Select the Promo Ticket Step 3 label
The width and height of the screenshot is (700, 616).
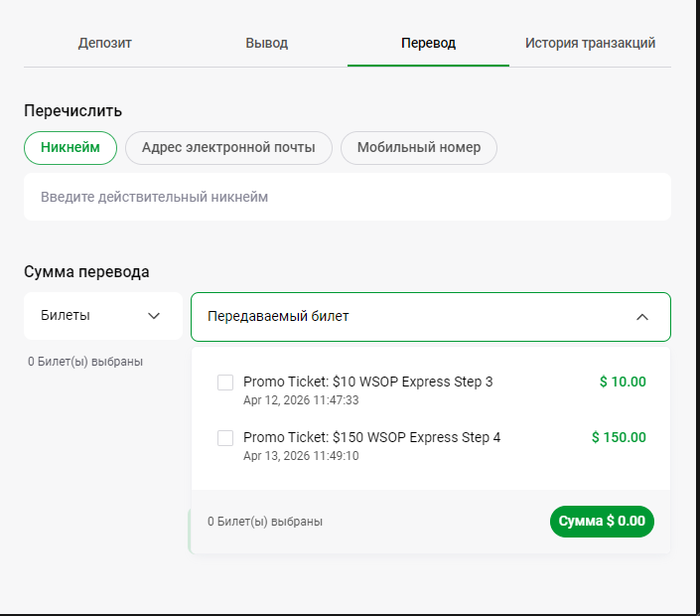368,381
